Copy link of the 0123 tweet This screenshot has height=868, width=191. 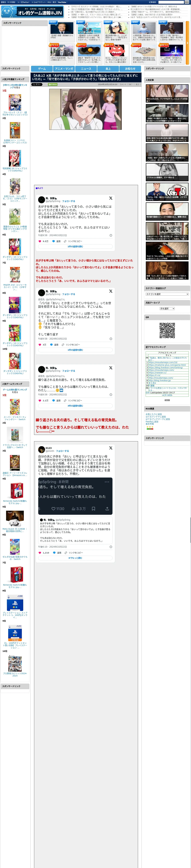coord(74,553)
